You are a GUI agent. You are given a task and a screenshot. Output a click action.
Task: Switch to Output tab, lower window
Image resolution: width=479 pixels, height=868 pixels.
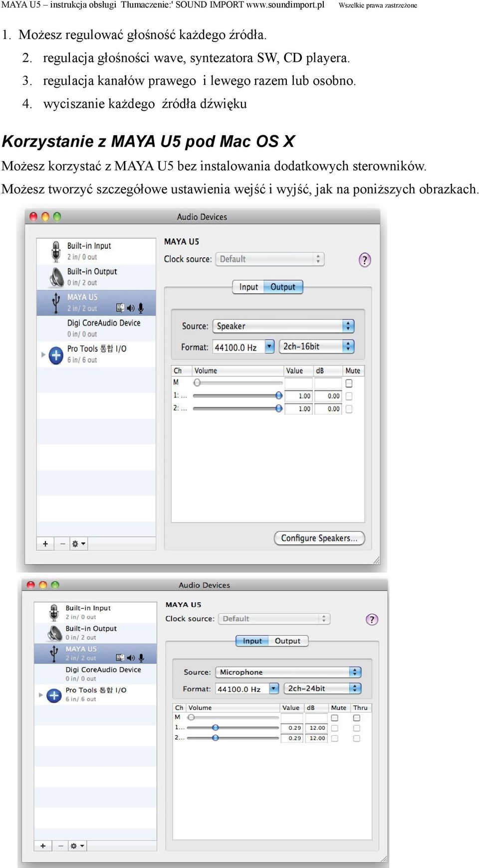288,641
